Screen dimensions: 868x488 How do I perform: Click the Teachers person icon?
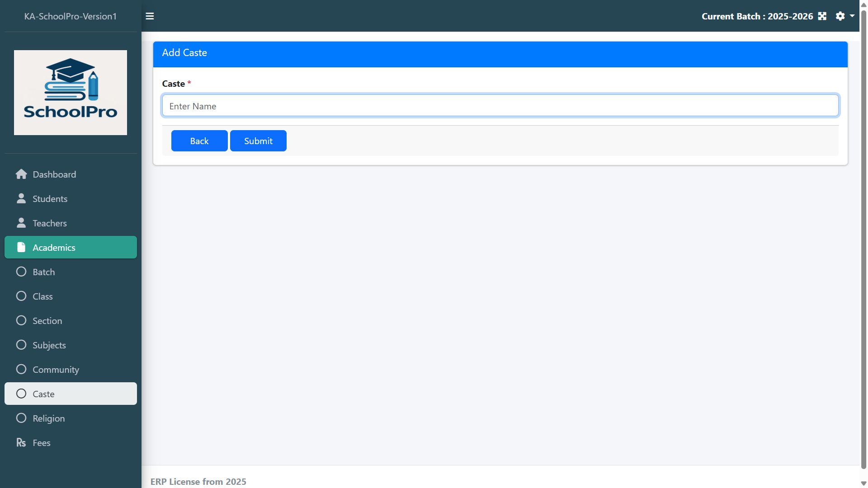click(x=21, y=223)
